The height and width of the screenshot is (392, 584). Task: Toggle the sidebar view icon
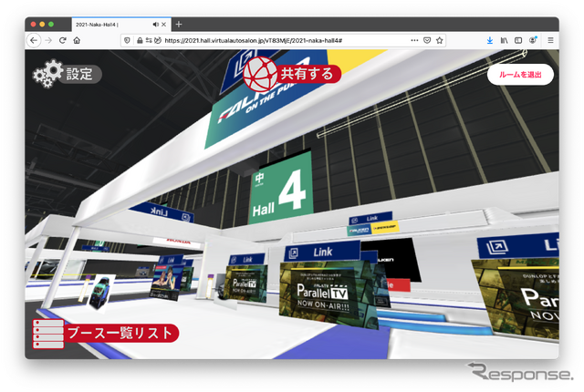pos(518,40)
